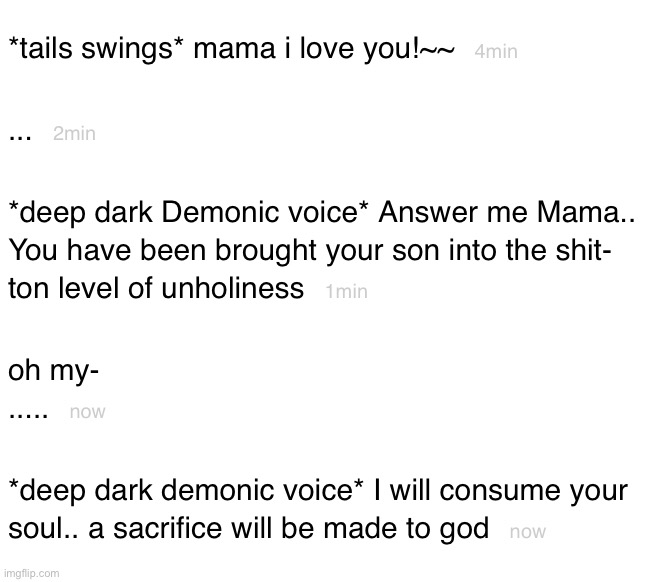Click the 1min timestamp after 'unholiness'
670x582 pixels.
[346, 291]
